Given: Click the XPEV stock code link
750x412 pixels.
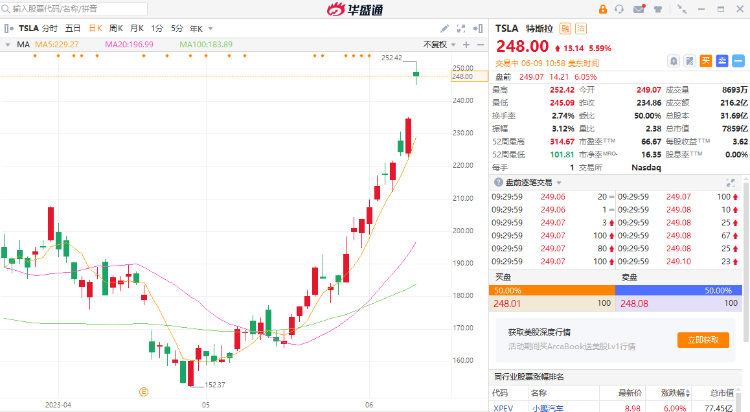Looking at the screenshot, I should pyautogui.click(x=503, y=408).
